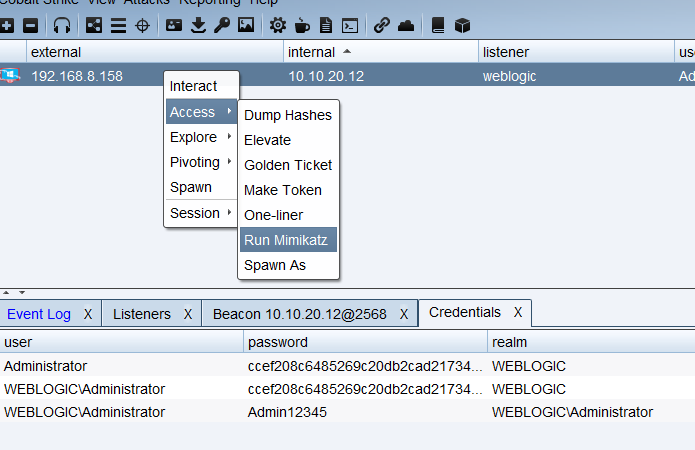Open keystrokes via the key icon

(x=222, y=25)
